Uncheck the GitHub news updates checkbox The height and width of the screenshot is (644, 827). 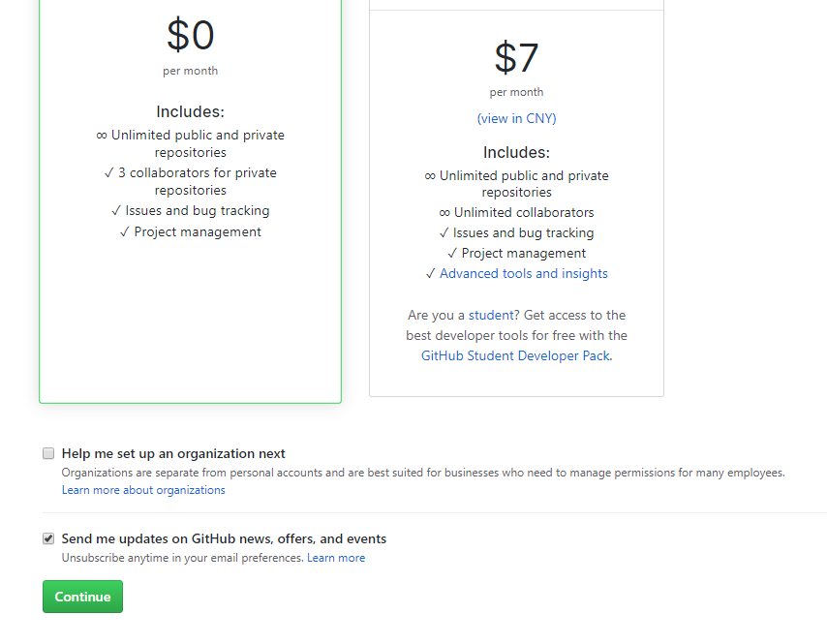(48, 538)
